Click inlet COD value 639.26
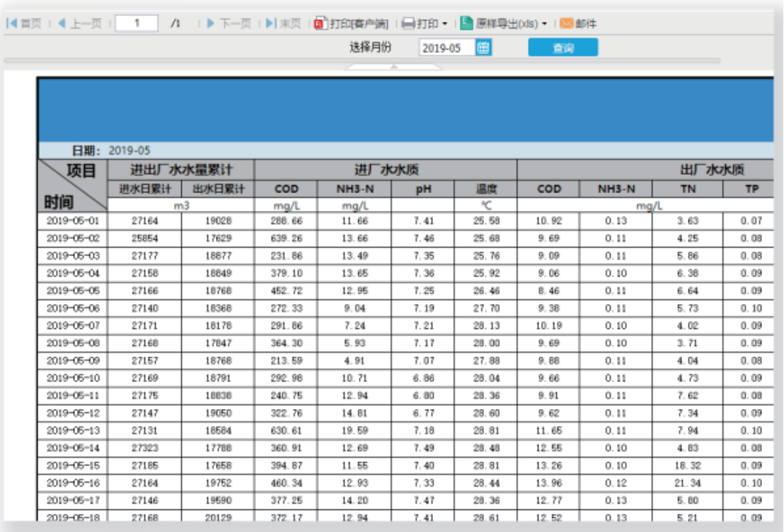 [x=287, y=238]
